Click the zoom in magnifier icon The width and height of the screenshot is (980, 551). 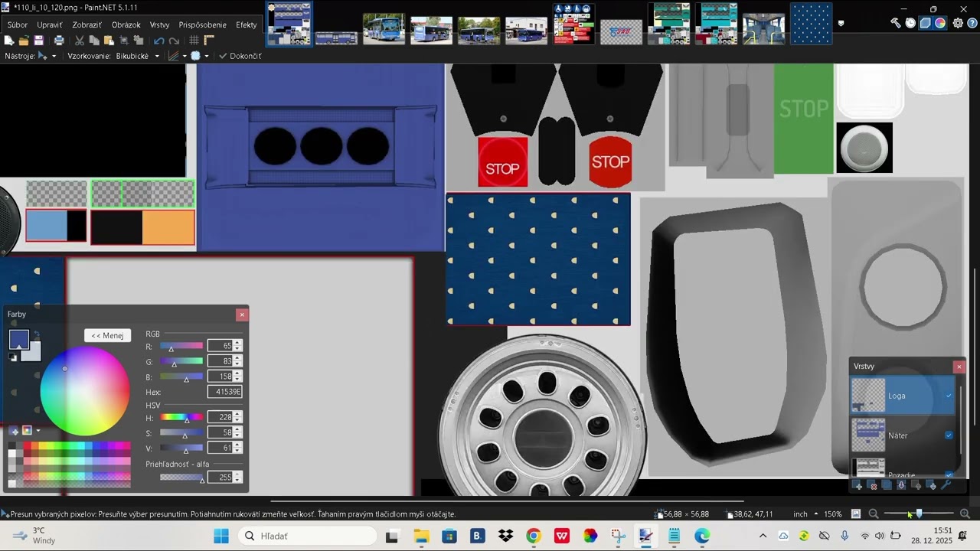coord(965,514)
